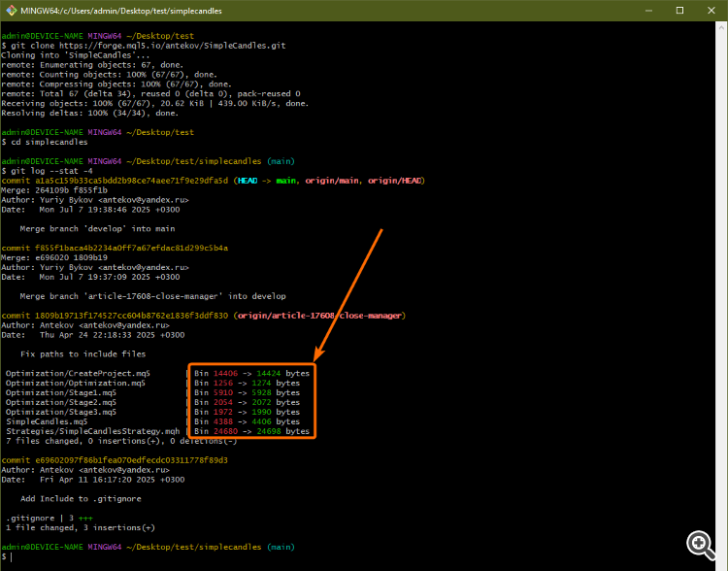This screenshot has width=728, height=571.
Task: Click 'Add Include to .gitignore' message
Action: 81,499
